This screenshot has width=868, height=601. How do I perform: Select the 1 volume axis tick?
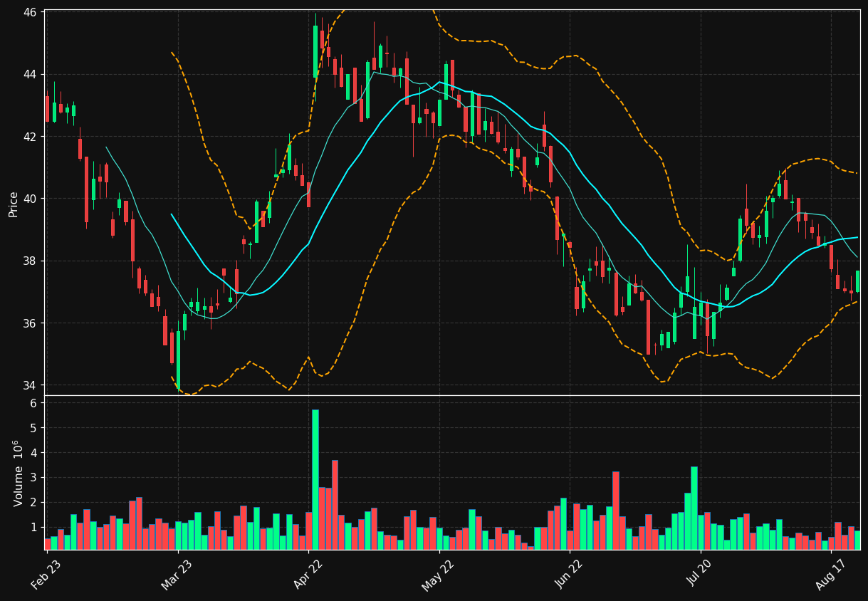[x=35, y=528]
